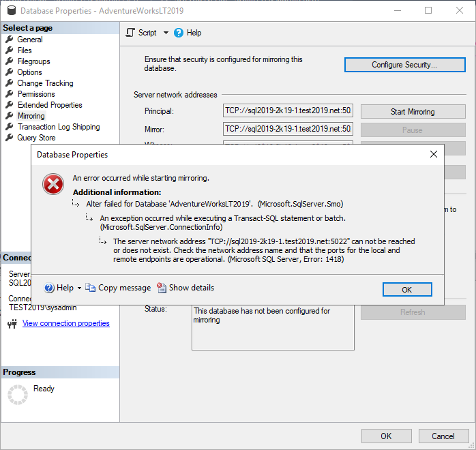Click OK at bottom of Database Properties window

tap(387, 436)
